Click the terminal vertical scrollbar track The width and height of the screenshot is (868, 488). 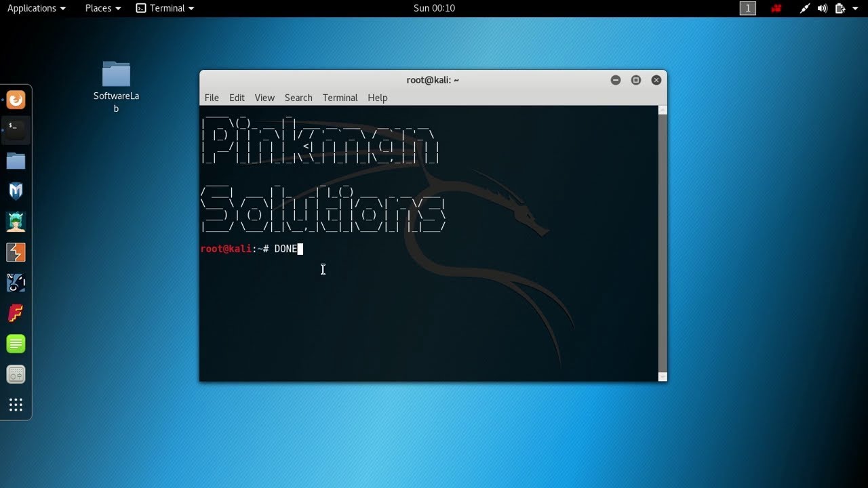pos(663,243)
